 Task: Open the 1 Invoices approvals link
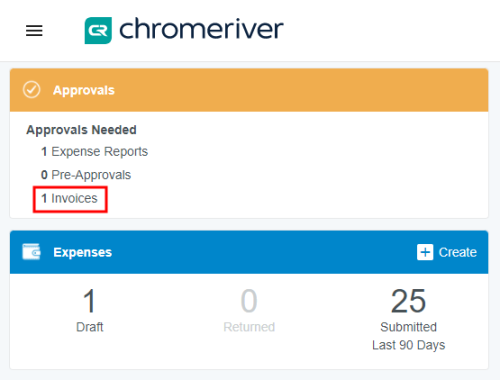pos(69,198)
